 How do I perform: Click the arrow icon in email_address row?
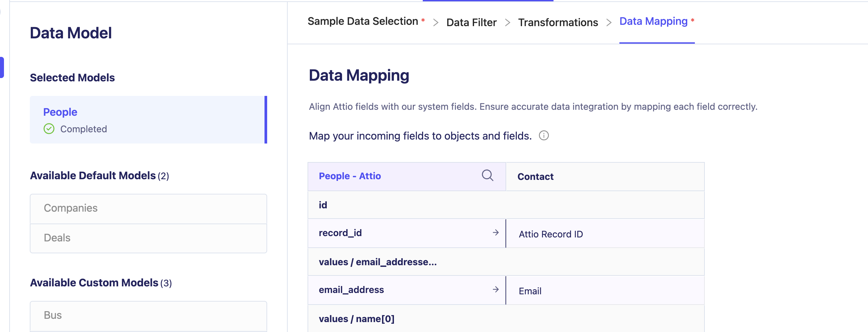pyautogui.click(x=496, y=290)
